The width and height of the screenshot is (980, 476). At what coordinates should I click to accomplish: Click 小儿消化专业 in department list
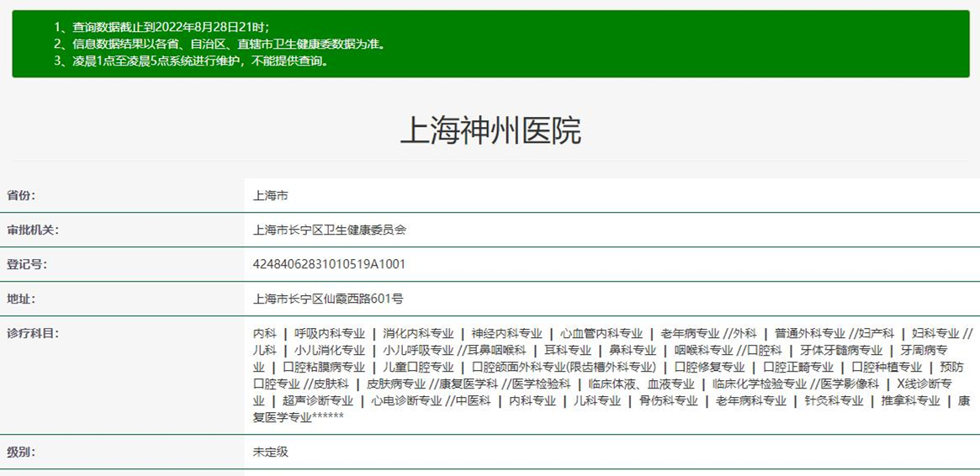pyautogui.click(x=330, y=350)
